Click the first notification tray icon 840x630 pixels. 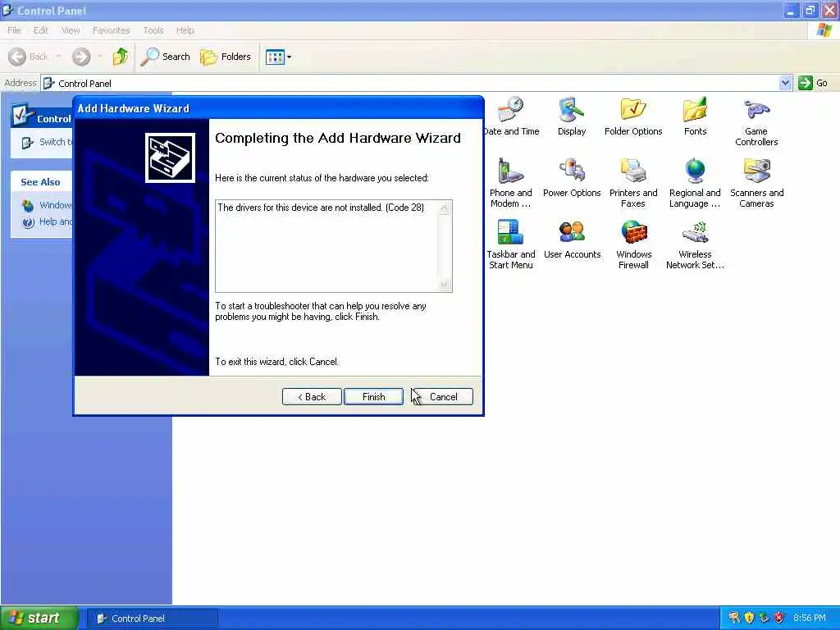(x=734, y=618)
